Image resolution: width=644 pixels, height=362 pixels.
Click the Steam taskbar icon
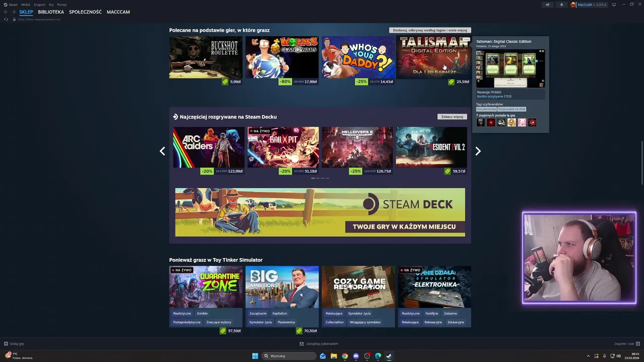389,356
